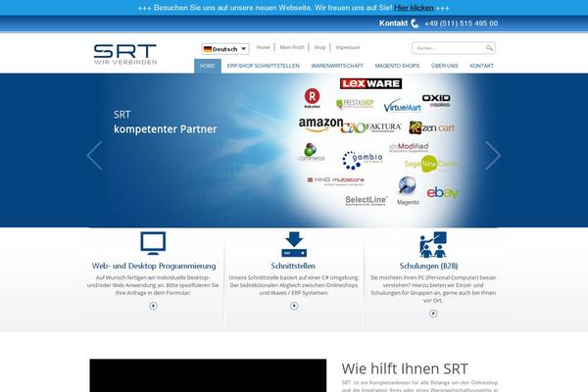Click the download arrow icon above Schnittstellen
This screenshot has height=392, width=588.
point(294,244)
